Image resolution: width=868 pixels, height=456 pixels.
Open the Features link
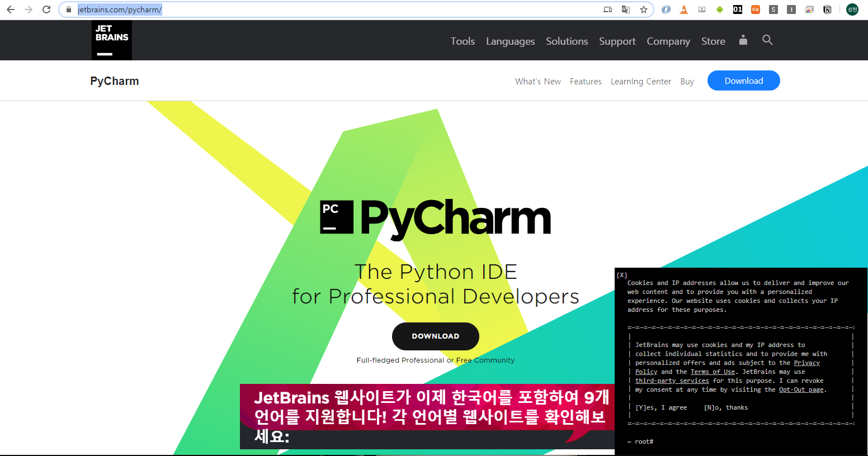point(586,82)
